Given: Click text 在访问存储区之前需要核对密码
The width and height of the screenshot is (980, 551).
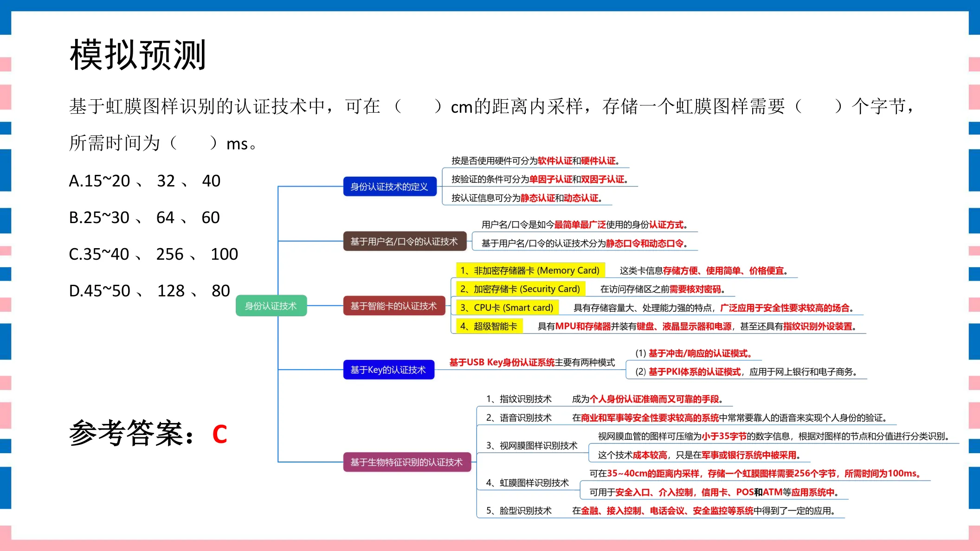Looking at the screenshot, I should [x=663, y=289].
